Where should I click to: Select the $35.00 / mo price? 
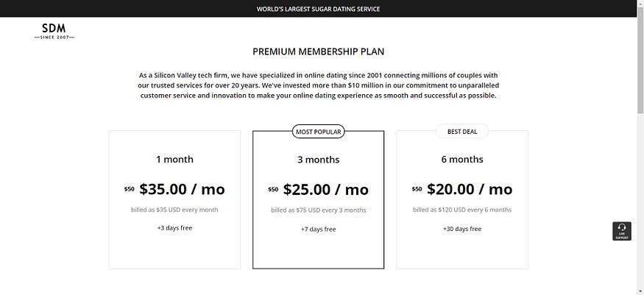pos(182,189)
